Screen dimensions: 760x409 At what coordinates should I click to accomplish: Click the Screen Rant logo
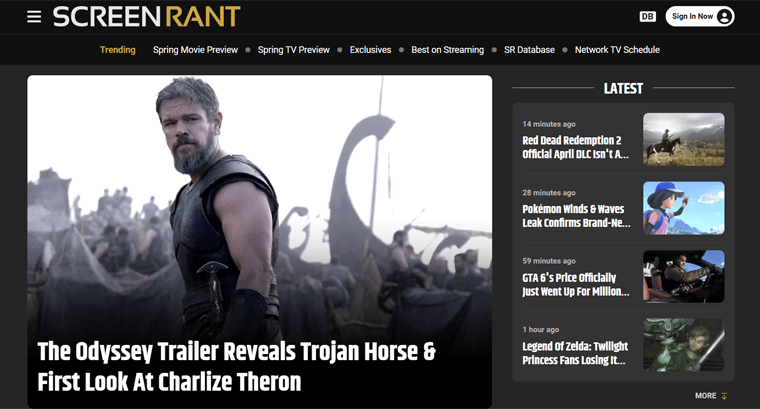[x=146, y=16]
